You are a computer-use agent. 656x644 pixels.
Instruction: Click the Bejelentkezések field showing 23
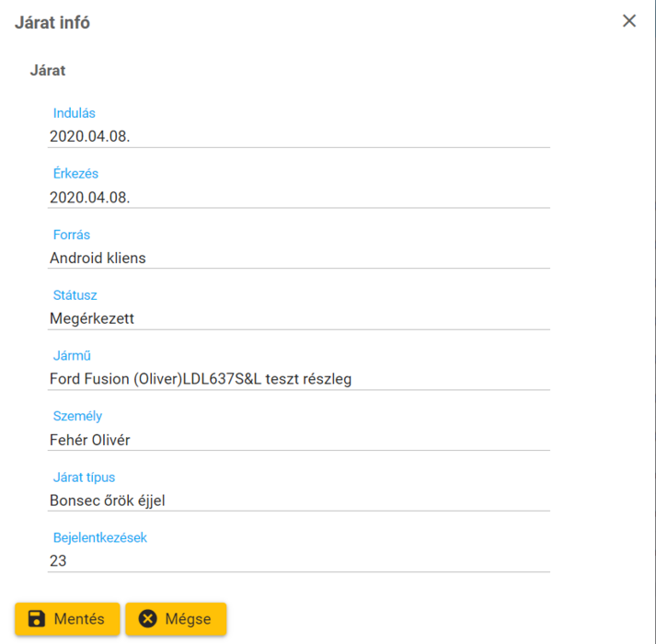pos(298,560)
